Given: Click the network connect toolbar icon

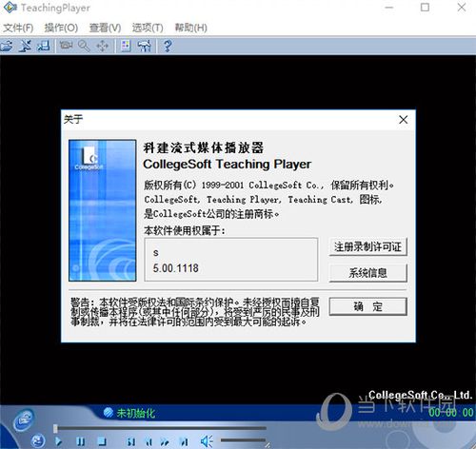Looking at the screenshot, I should click(25, 46).
